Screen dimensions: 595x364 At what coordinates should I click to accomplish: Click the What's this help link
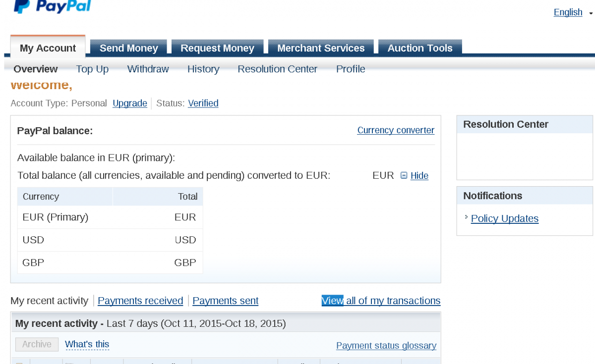87,344
